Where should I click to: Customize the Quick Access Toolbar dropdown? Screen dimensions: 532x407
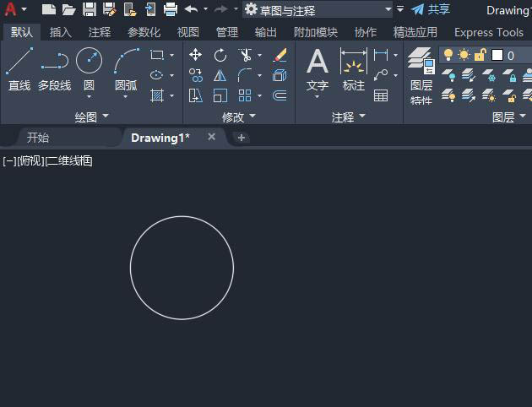point(400,9)
